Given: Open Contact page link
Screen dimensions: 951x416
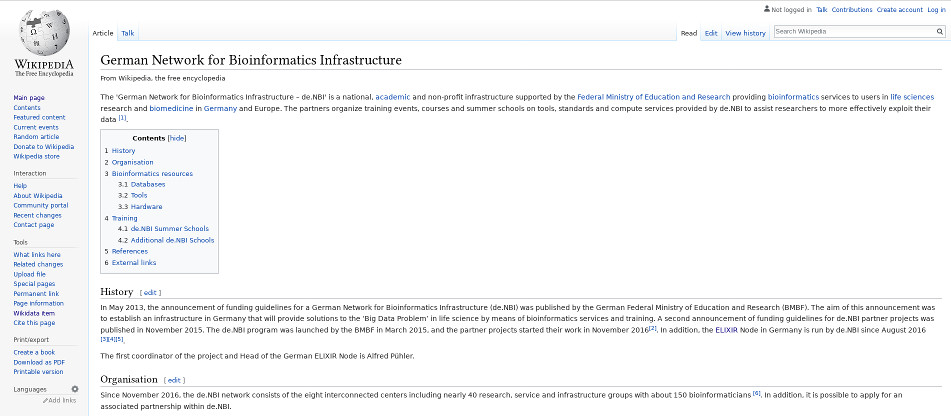Looking at the screenshot, I should (33, 224).
